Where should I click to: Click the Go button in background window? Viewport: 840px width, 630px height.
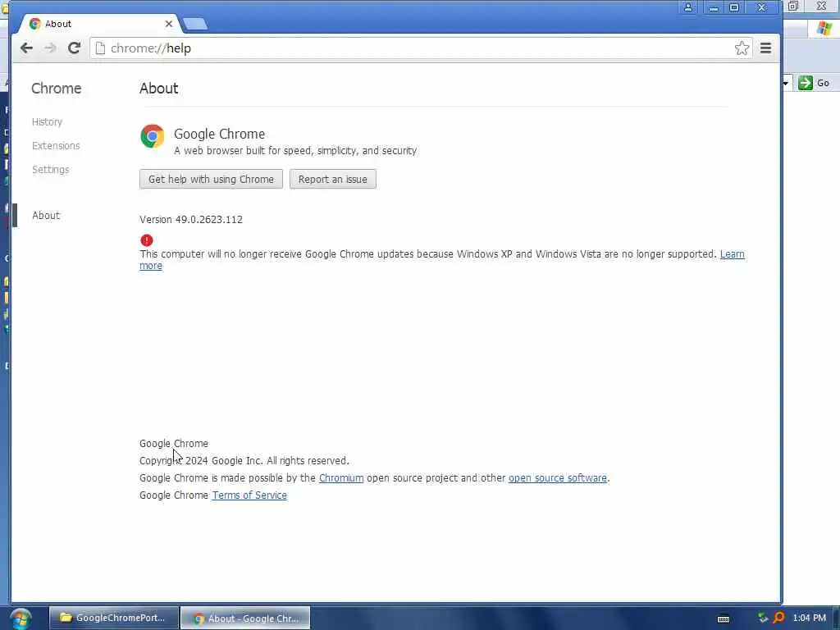[x=813, y=83]
